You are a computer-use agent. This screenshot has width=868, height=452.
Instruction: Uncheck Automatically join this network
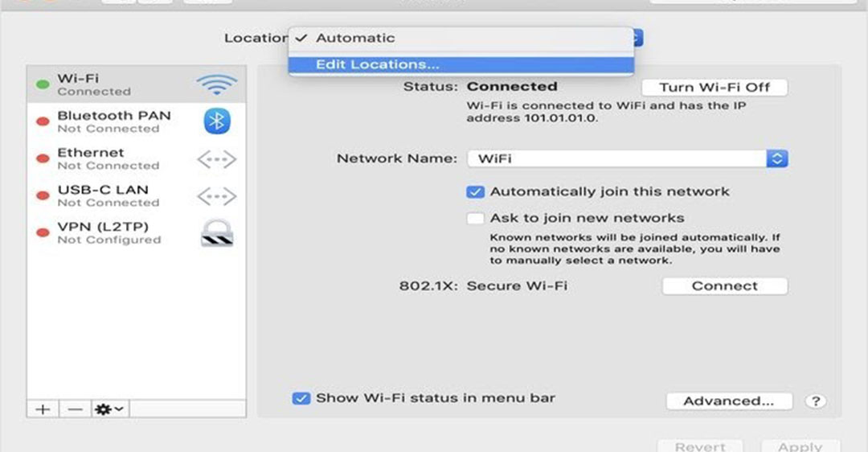tap(476, 192)
